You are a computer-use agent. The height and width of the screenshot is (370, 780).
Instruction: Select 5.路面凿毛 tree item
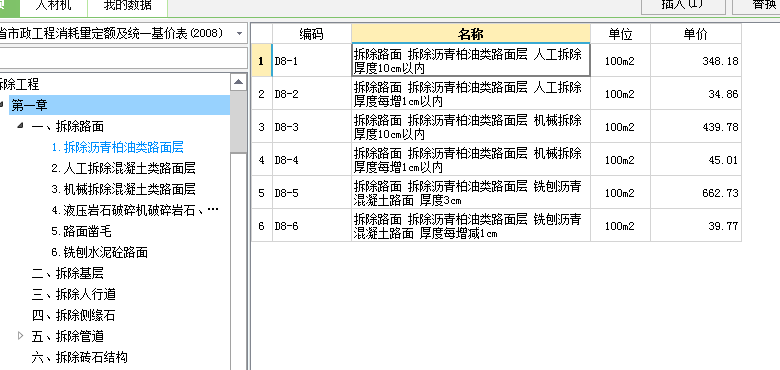pyautogui.click(x=81, y=231)
